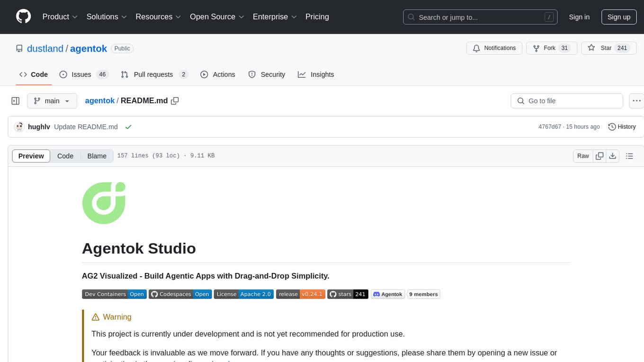Switch to the Actions tab

point(218,74)
